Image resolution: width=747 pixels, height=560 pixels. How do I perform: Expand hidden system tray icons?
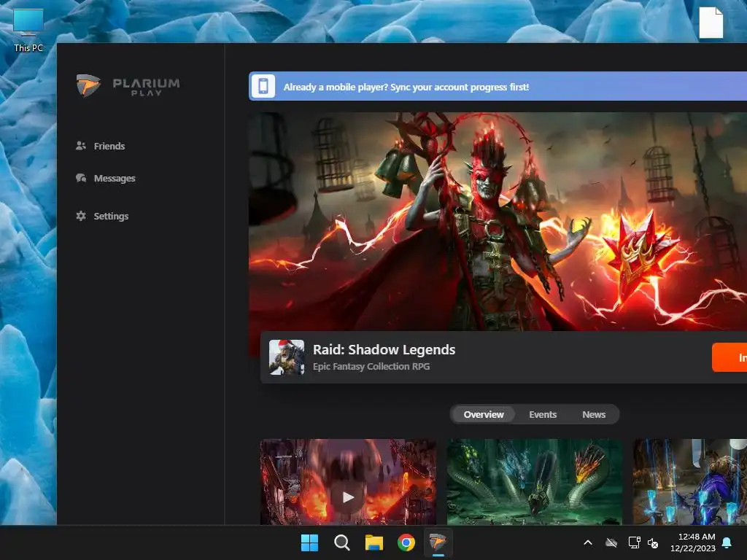pos(588,542)
